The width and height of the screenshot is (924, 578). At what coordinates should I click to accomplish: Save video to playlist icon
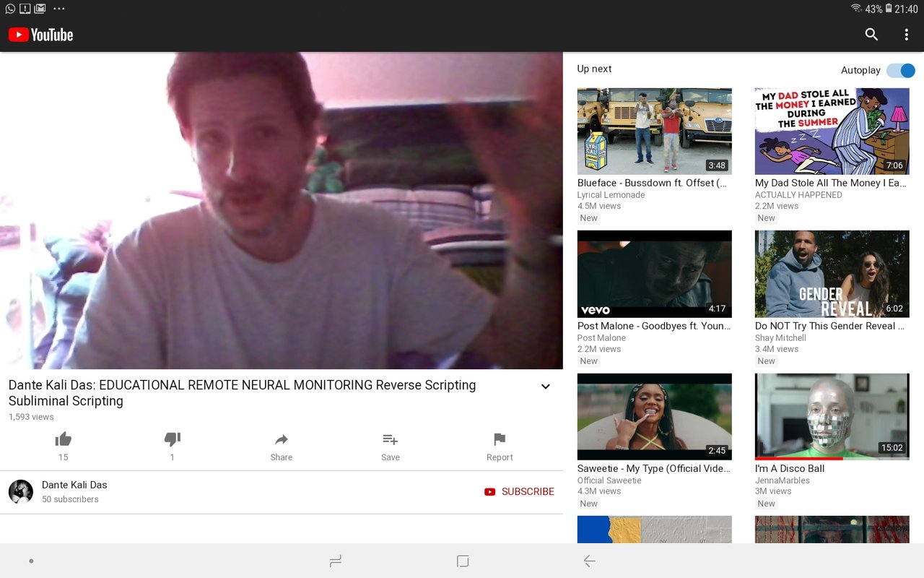click(391, 439)
